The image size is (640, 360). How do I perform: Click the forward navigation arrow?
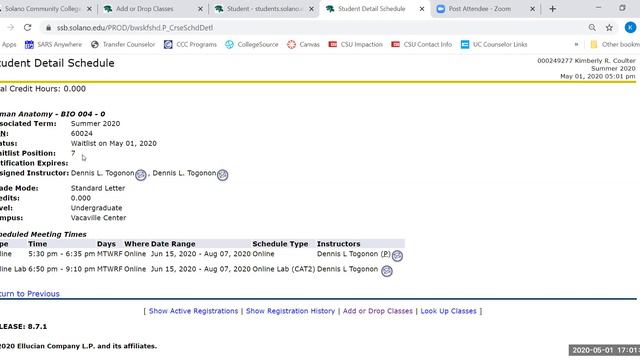(11, 27)
